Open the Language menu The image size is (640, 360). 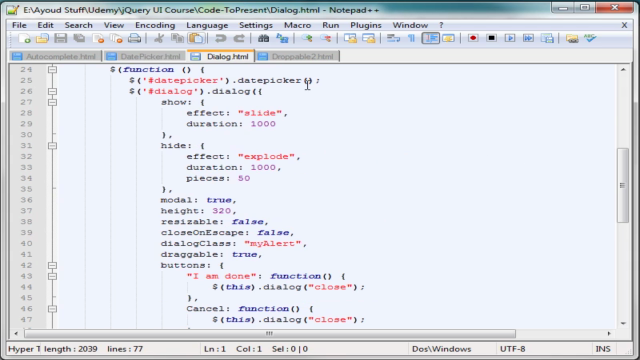click(207, 25)
